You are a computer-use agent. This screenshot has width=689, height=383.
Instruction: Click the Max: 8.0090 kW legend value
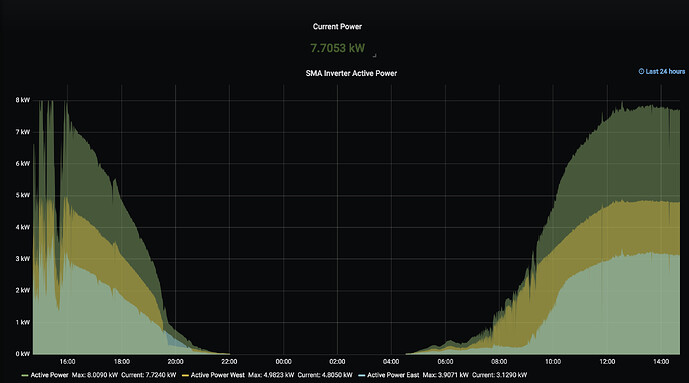pyautogui.click(x=94, y=375)
